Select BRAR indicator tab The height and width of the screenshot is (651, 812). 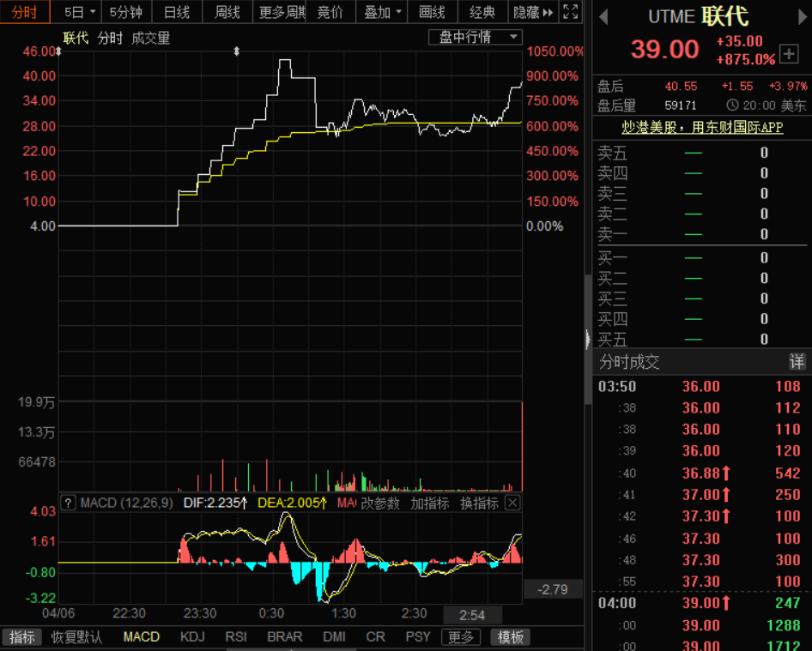pyautogui.click(x=284, y=637)
